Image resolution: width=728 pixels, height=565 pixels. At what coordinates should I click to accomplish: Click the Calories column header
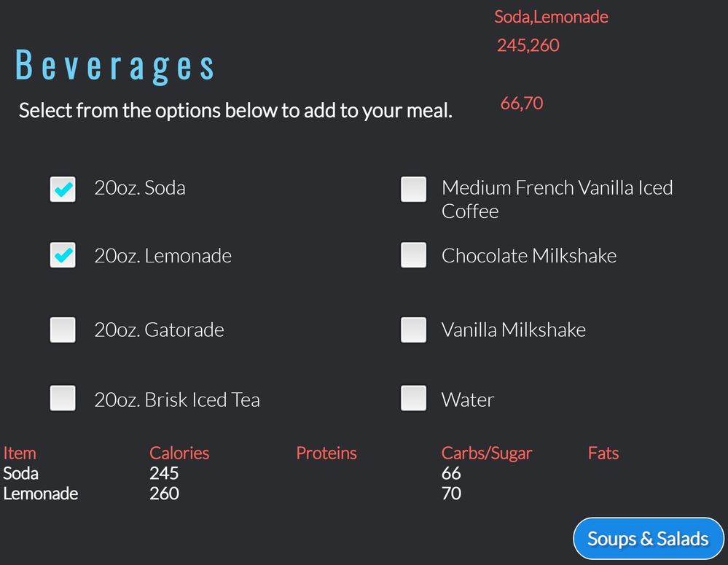click(x=179, y=453)
